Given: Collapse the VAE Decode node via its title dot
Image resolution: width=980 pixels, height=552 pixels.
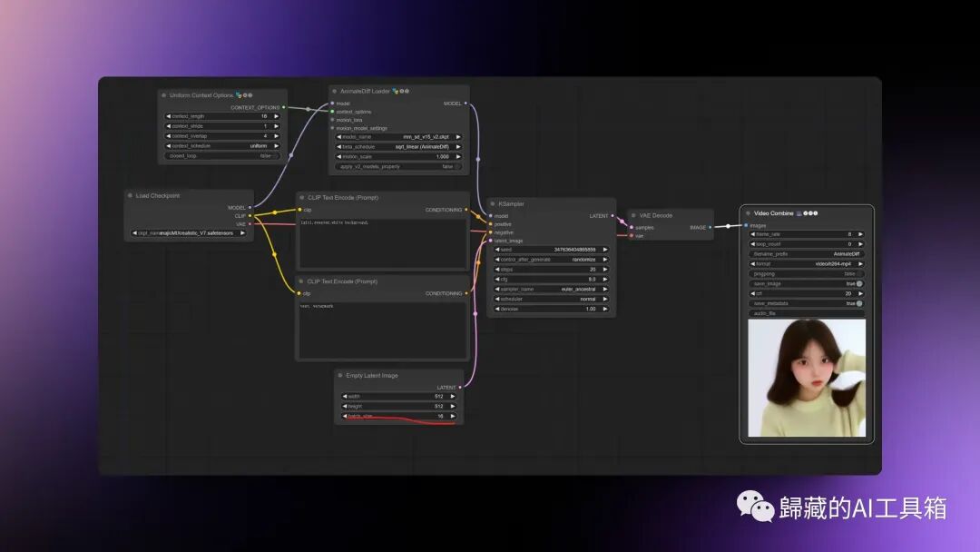Looking at the screenshot, I should (633, 216).
